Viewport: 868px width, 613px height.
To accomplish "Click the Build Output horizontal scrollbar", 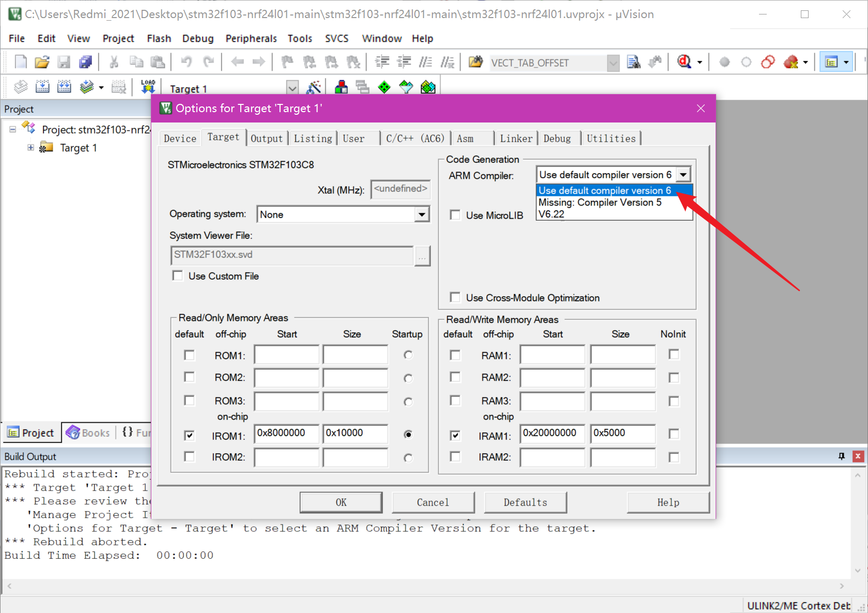I will 425,586.
